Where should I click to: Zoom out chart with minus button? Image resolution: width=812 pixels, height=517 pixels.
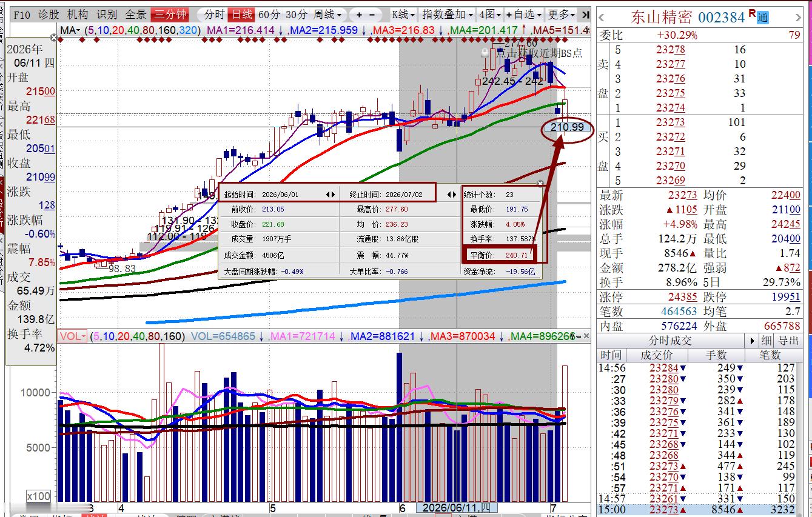[373, 15]
